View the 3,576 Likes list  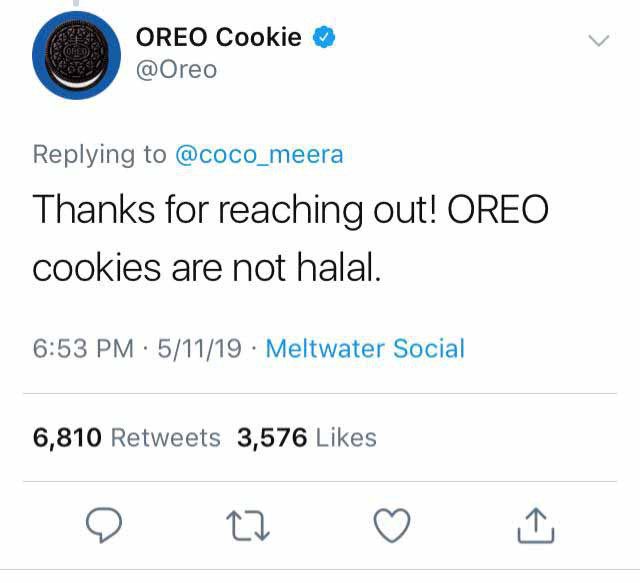[307, 438]
